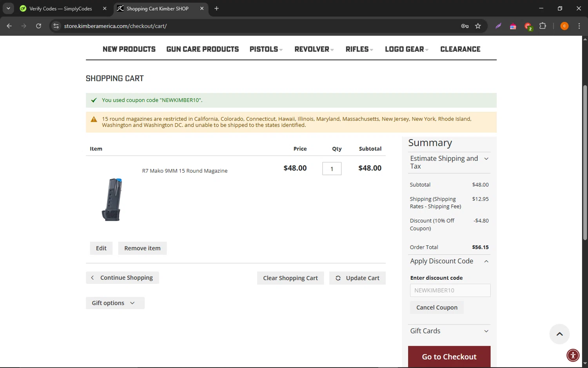The image size is (588, 368).
Task: Click the purple feather extension icon
Action: [x=498, y=26]
